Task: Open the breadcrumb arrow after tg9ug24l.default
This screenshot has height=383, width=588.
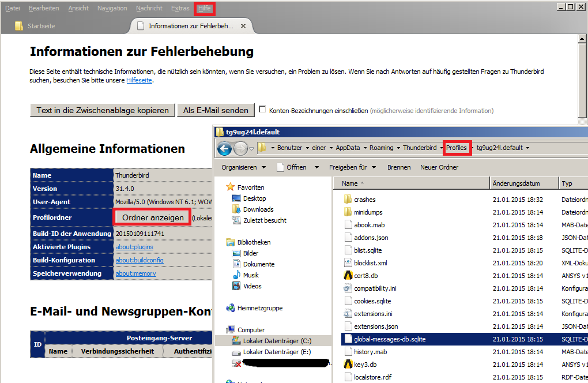Action: click(527, 148)
